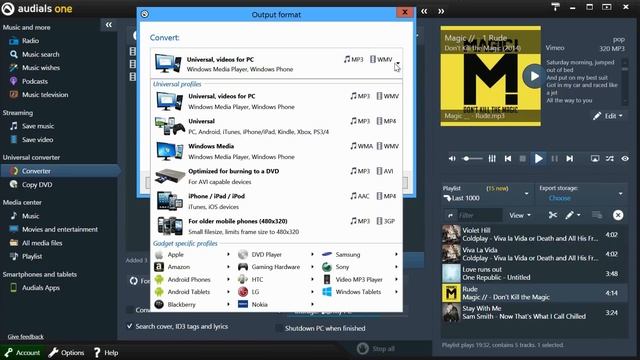
Task: Stop playback
Action: tap(522, 159)
